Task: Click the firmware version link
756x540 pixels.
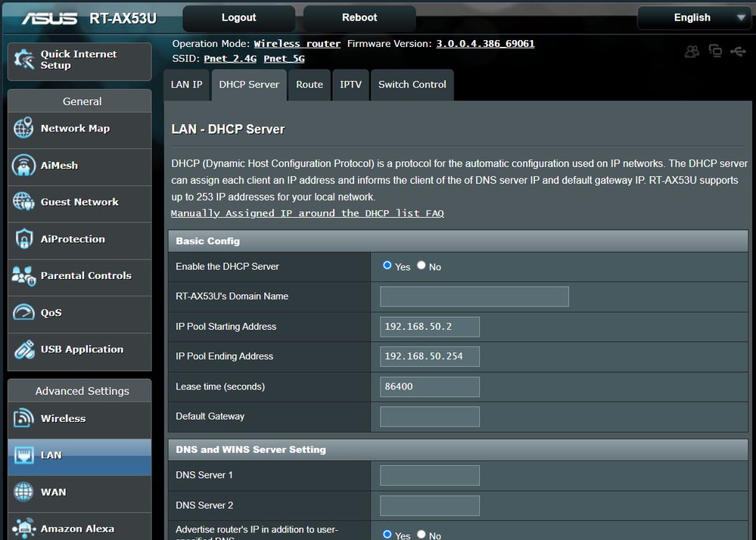Action: 485,44
